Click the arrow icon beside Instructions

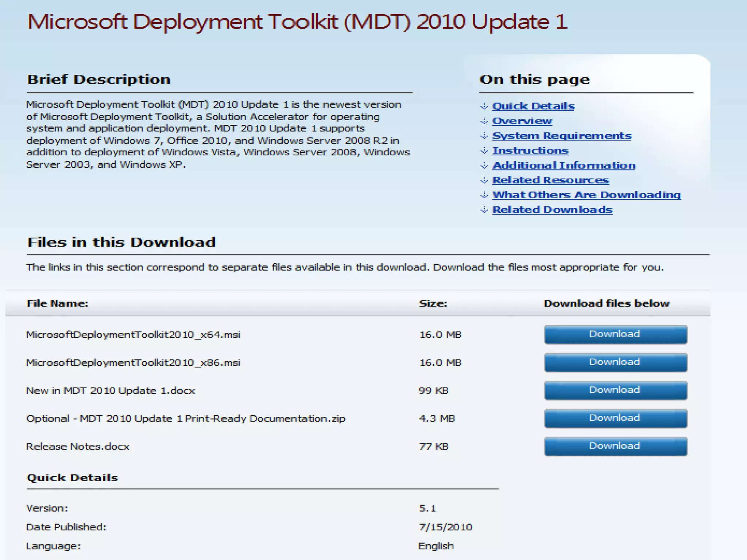pos(484,151)
